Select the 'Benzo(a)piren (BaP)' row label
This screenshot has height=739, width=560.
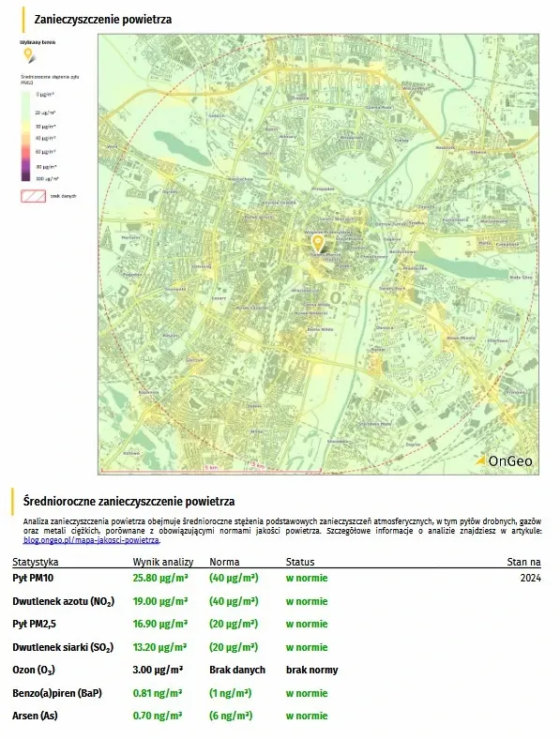tap(57, 693)
